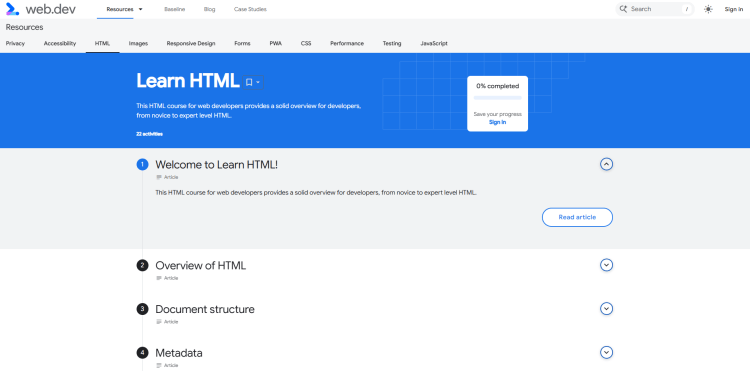Go to the Baseline page

[175, 9]
